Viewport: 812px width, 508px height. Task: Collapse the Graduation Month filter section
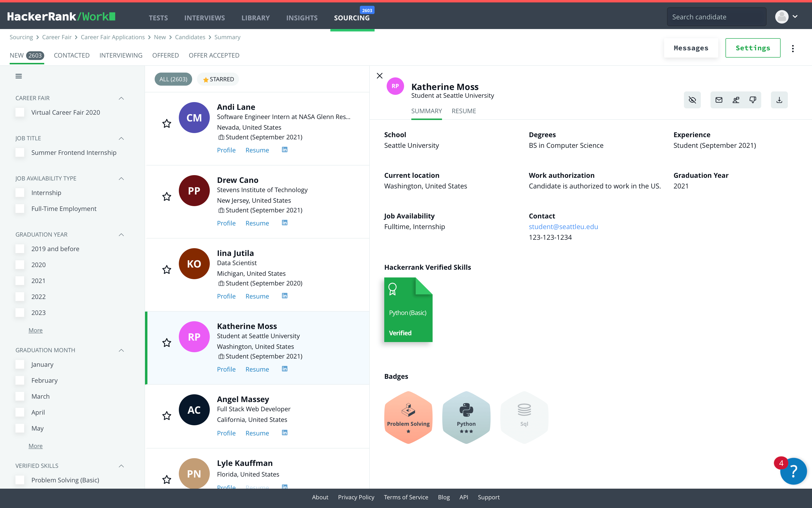click(122, 351)
